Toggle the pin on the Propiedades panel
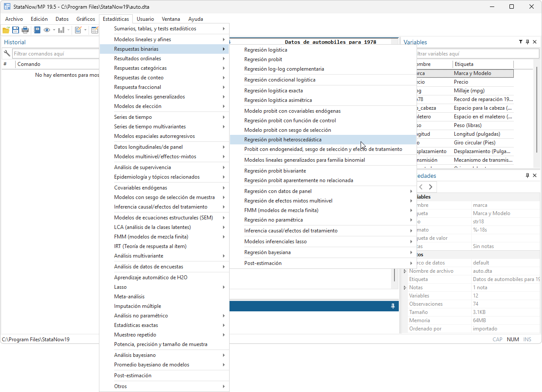 tap(527, 176)
